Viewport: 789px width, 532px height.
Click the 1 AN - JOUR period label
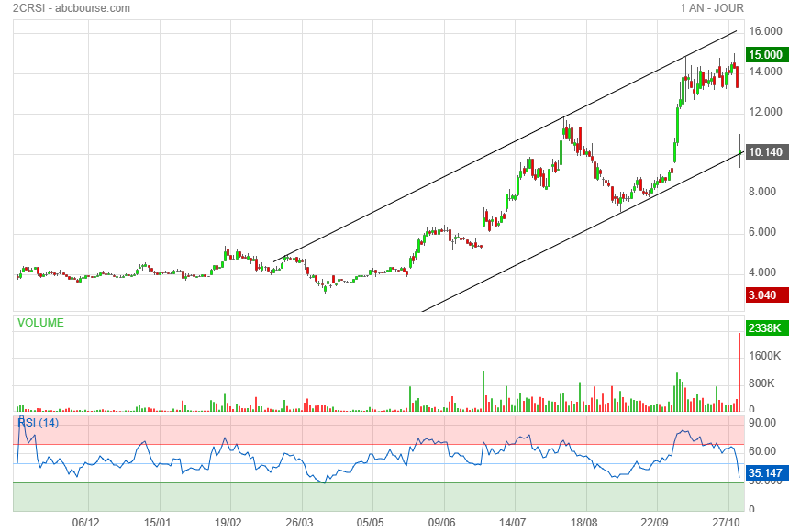711,8
